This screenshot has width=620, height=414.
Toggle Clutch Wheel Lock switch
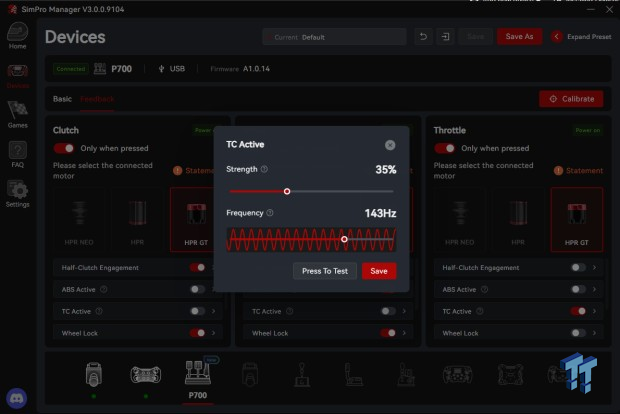click(x=197, y=333)
